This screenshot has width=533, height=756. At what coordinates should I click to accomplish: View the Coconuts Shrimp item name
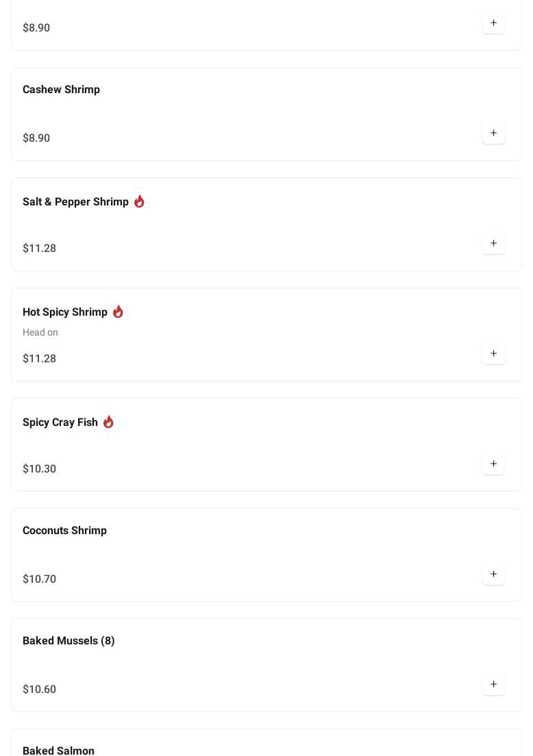click(x=64, y=531)
